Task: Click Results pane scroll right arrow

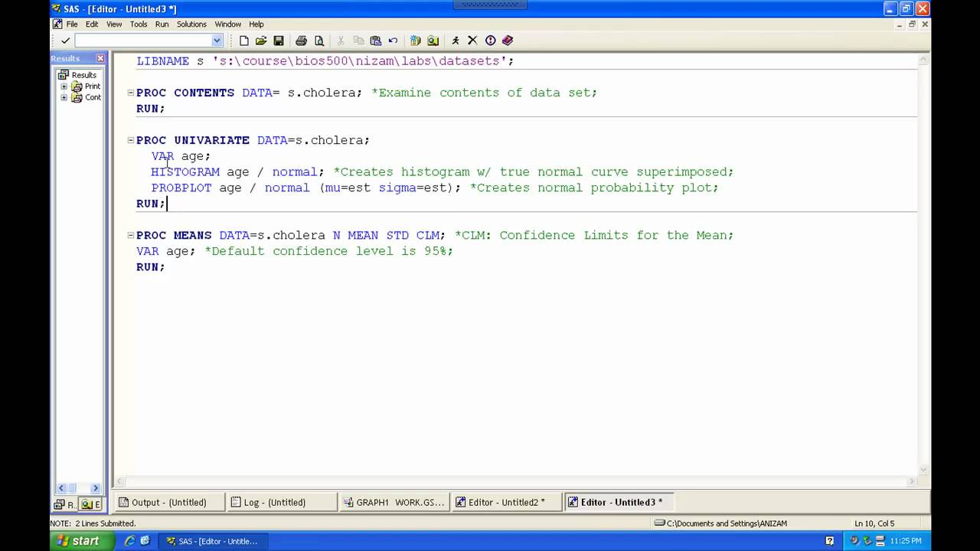Action: click(x=96, y=488)
